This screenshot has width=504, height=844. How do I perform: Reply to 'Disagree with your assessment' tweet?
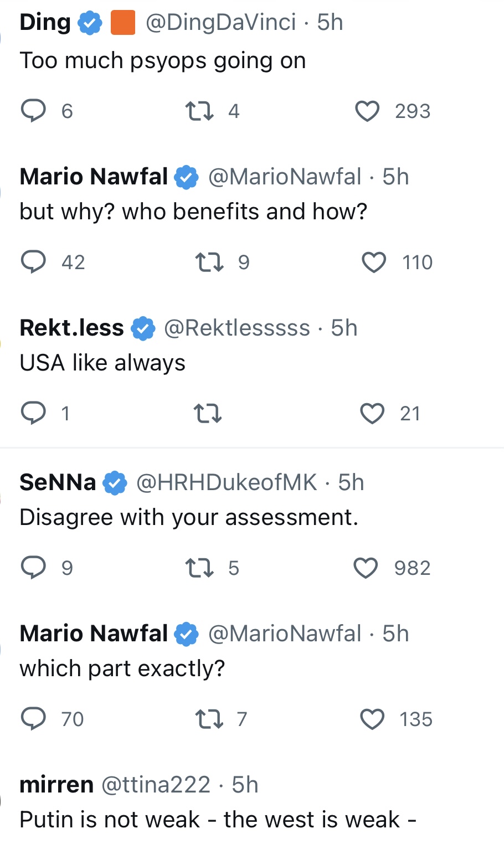(33, 568)
